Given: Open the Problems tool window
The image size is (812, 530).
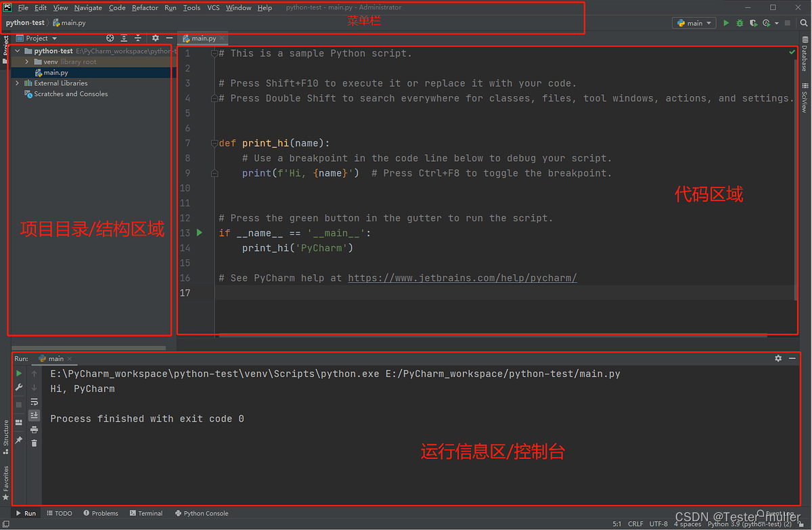Looking at the screenshot, I should 101,513.
